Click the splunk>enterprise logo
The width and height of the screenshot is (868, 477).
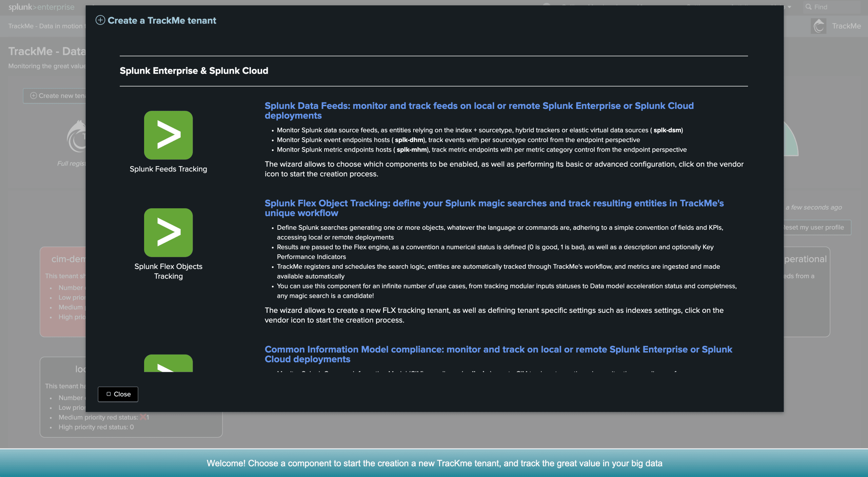click(x=41, y=7)
